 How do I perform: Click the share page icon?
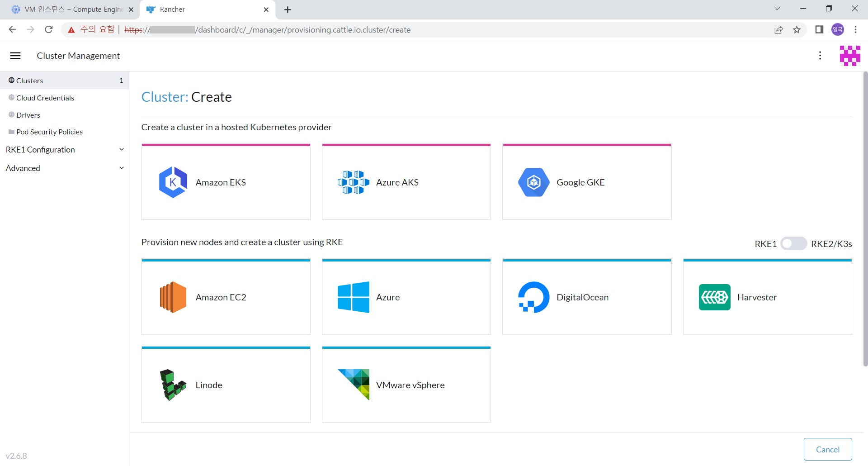tap(778, 30)
